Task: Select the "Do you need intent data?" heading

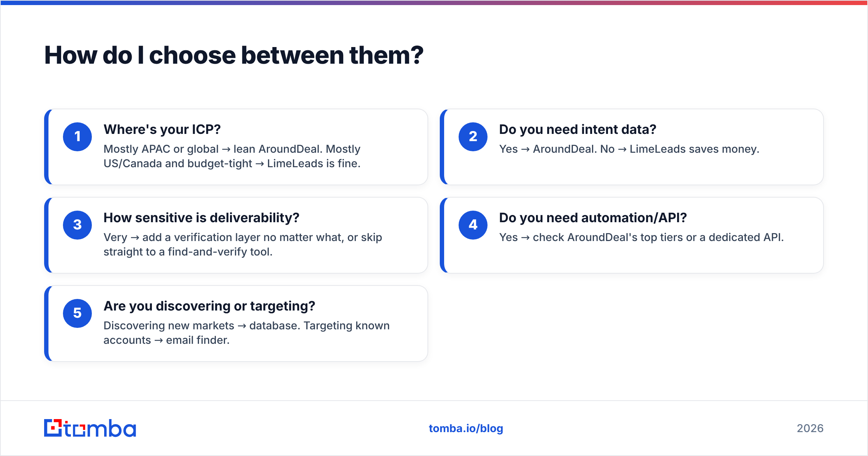Action: [x=578, y=130]
